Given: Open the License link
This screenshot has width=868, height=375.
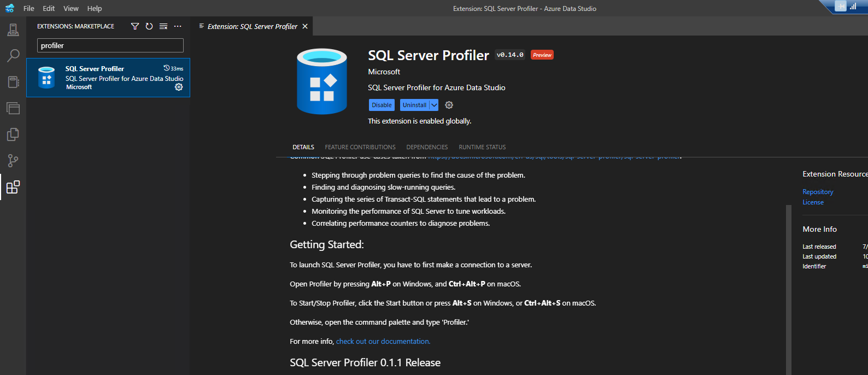Looking at the screenshot, I should click(813, 202).
